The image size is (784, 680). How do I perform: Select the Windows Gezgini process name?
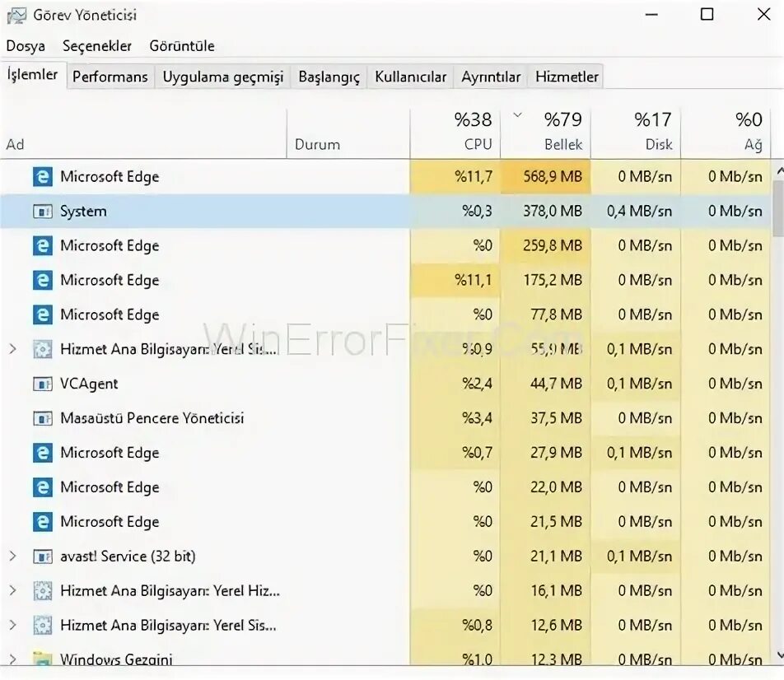pyautogui.click(x=116, y=659)
